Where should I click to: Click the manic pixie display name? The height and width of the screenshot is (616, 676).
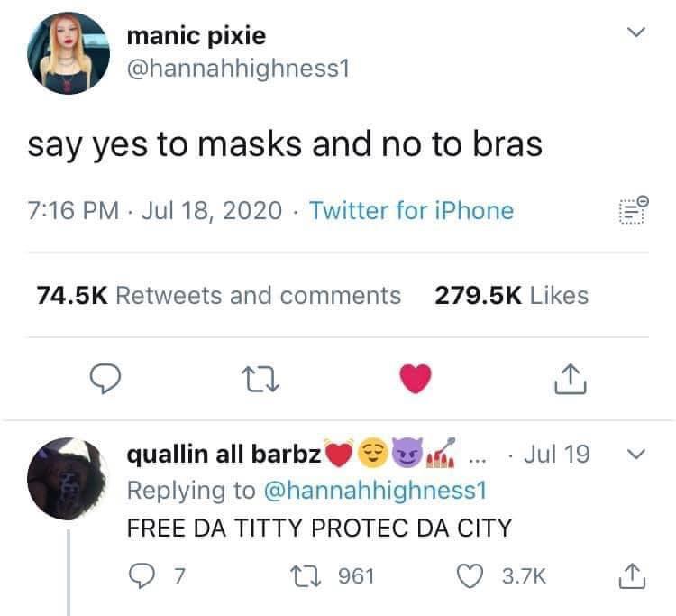(x=196, y=35)
